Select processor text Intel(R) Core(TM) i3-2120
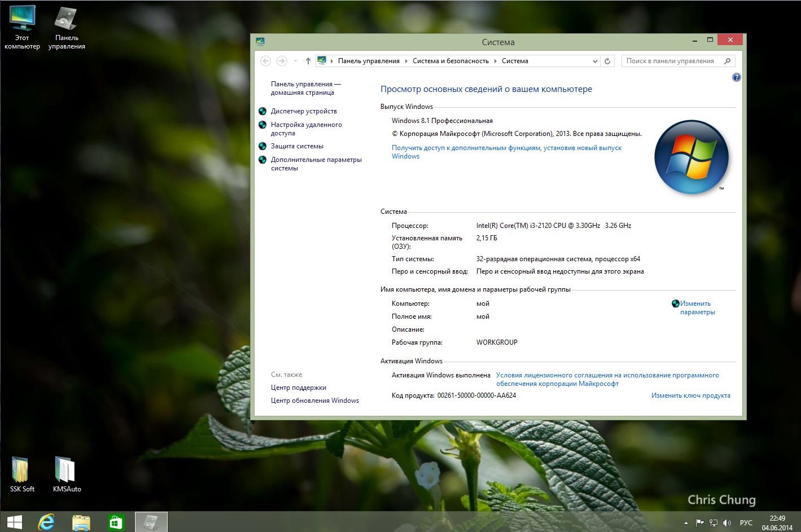 tap(553, 226)
